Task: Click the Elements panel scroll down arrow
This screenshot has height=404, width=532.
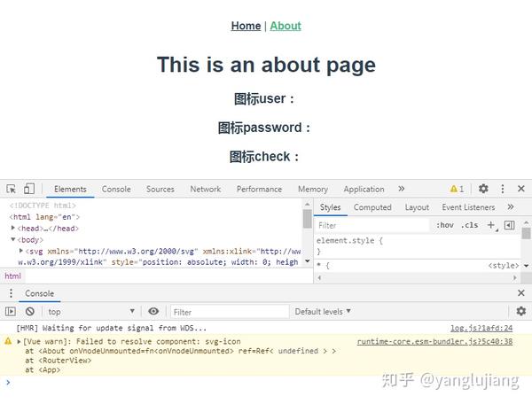Action: [x=308, y=261]
